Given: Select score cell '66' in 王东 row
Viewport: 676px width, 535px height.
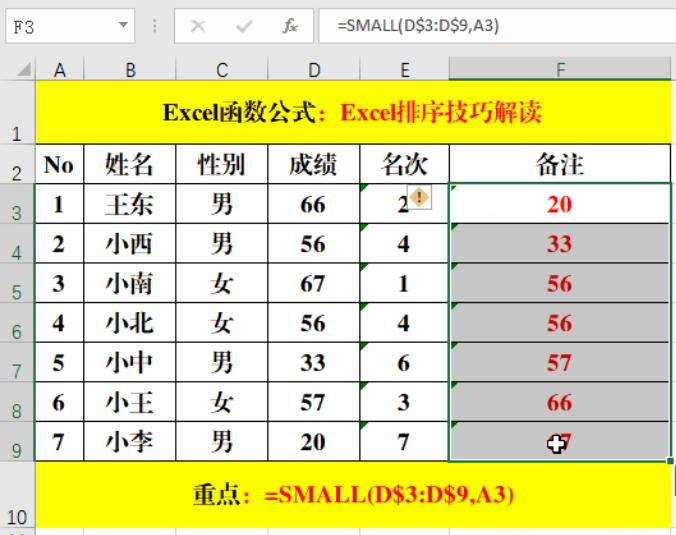Looking at the screenshot, I should click(x=313, y=203).
